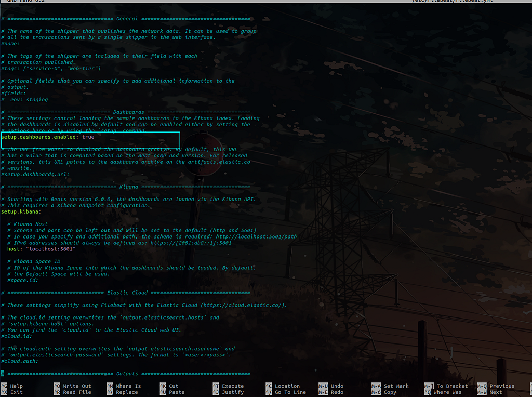
Task: Click the '# website.' comment line
Action: [17, 168]
